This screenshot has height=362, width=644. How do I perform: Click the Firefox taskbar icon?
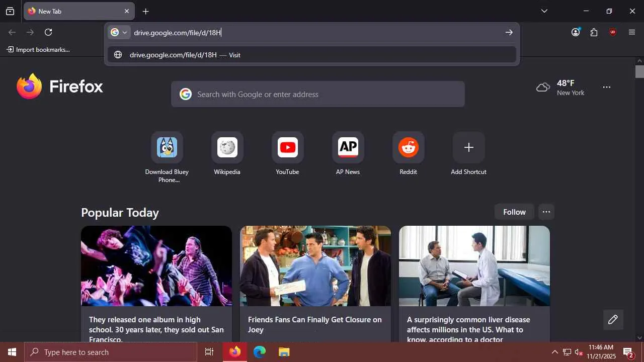[x=235, y=352]
